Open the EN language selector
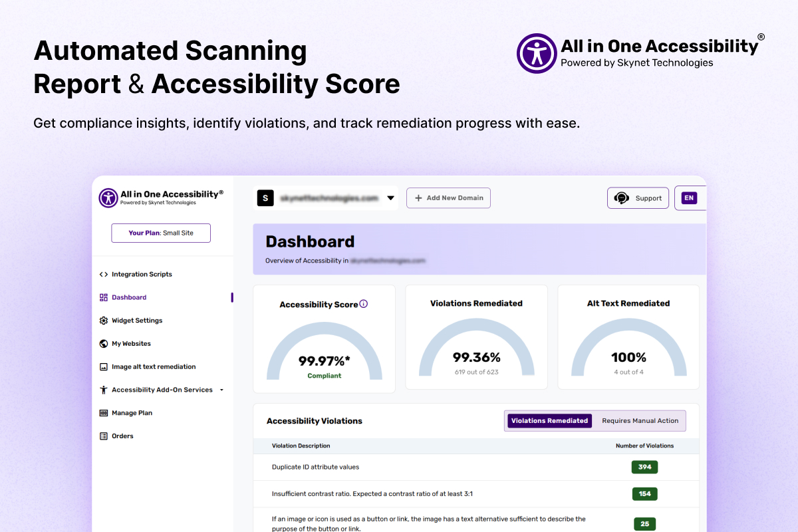 click(x=689, y=198)
